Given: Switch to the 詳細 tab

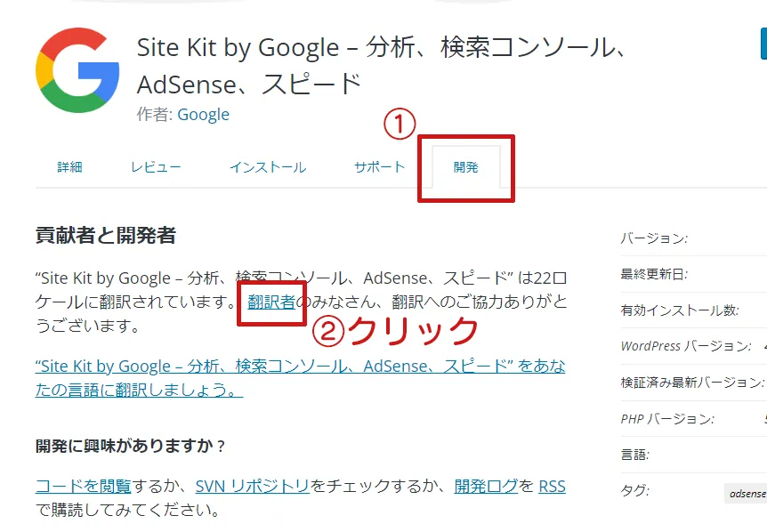Looking at the screenshot, I should pyautogui.click(x=69, y=167).
